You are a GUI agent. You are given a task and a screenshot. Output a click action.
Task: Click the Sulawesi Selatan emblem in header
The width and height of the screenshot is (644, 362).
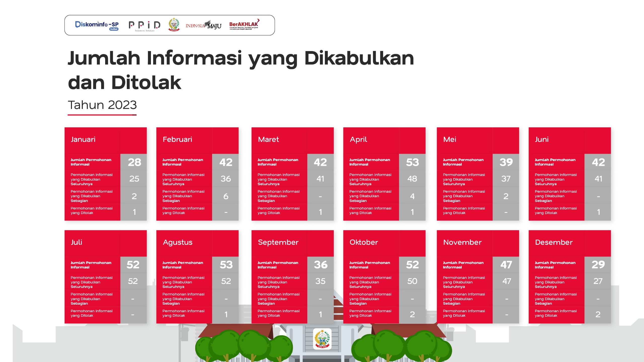coord(174,25)
